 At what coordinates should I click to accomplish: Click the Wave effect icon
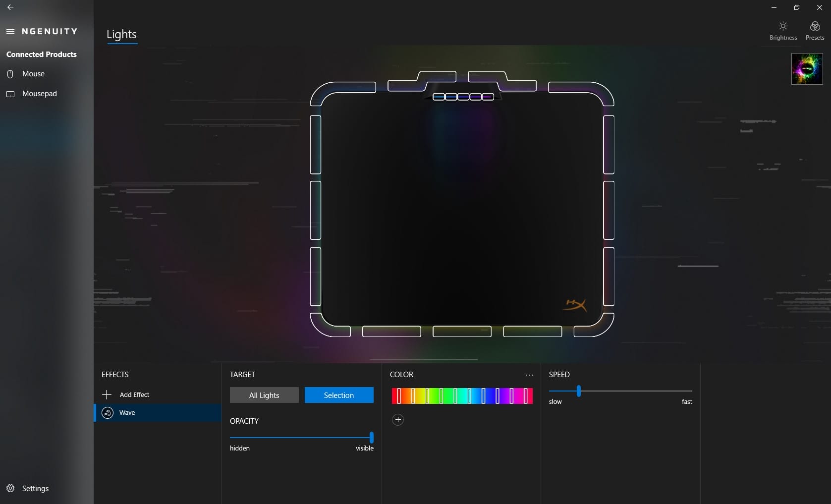[108, 413]
